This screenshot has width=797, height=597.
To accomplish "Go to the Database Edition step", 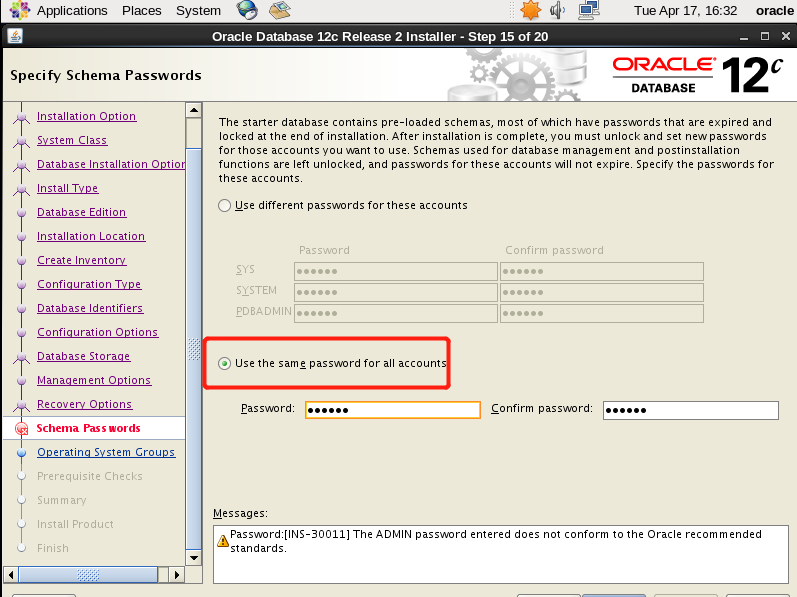I will coord(81,212).
